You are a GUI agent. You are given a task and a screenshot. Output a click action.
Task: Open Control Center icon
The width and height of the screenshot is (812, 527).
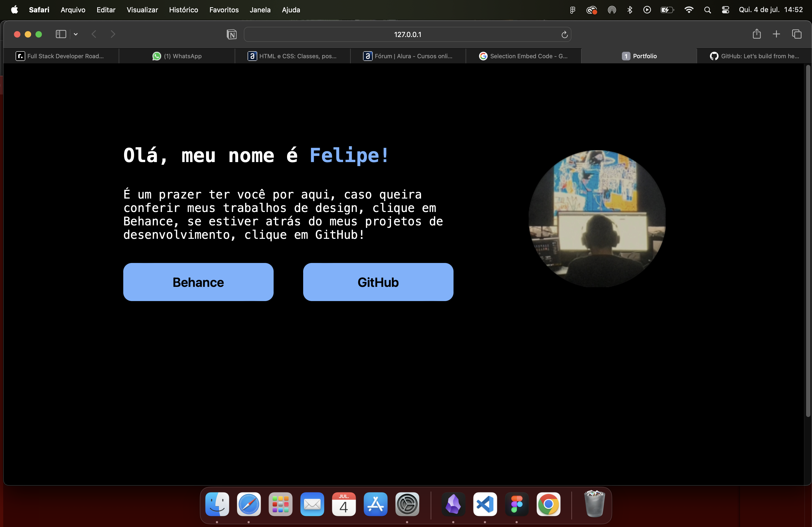(x=725, y=10)
